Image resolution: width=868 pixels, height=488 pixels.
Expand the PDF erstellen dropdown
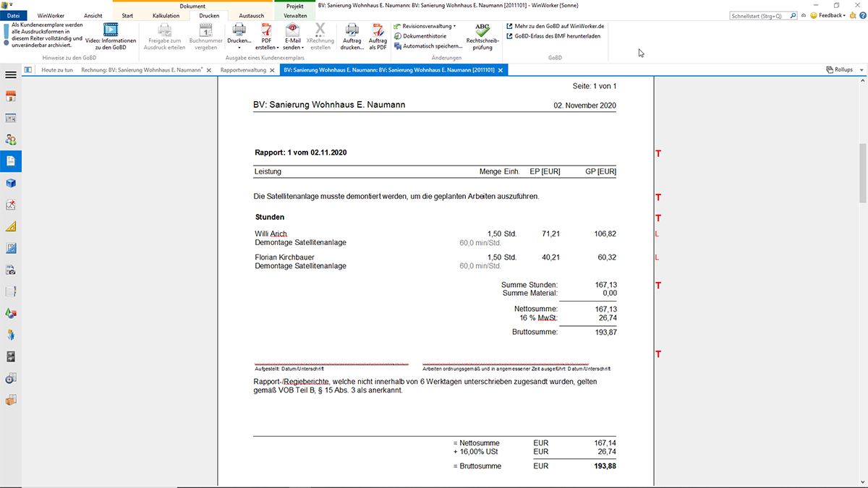point(278,48)
